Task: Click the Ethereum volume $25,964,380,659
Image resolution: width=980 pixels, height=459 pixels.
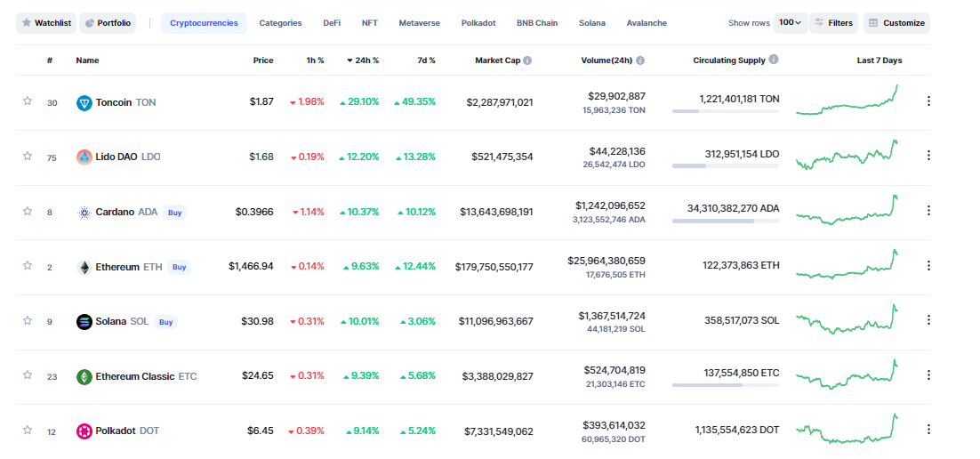Action: (x=606, y=260)
